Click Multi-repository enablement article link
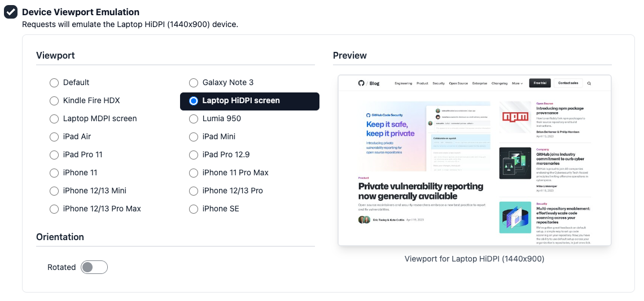Image resolution: width=644 pixels, height=301 pixels. 563,215
